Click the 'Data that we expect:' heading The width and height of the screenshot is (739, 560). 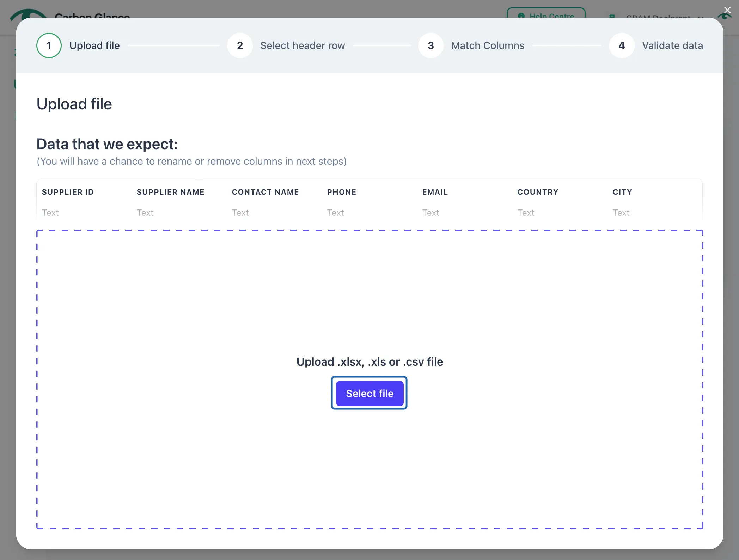tap(107, 144)
